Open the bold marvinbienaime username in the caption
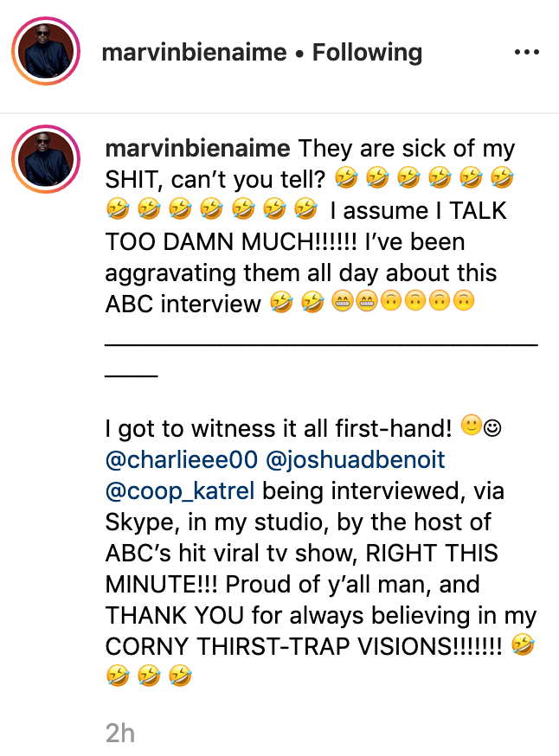 point(198,149)
